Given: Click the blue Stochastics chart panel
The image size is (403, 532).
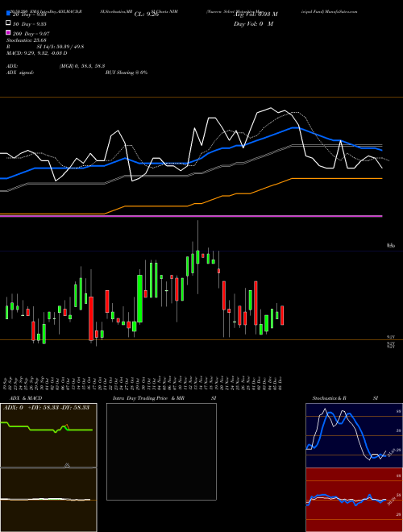Looking at the screenshot, I should point(354,435).
